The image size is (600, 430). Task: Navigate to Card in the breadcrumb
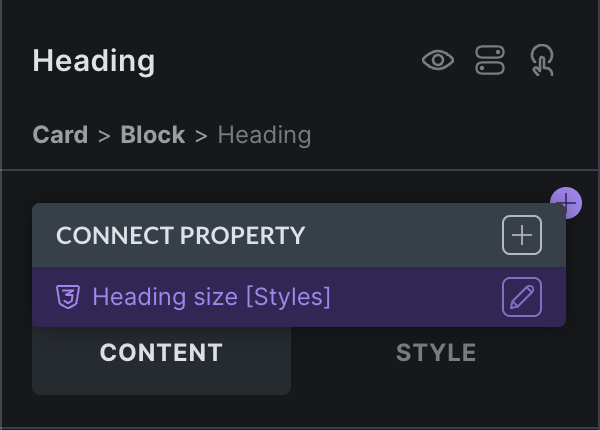coord(60,135)
